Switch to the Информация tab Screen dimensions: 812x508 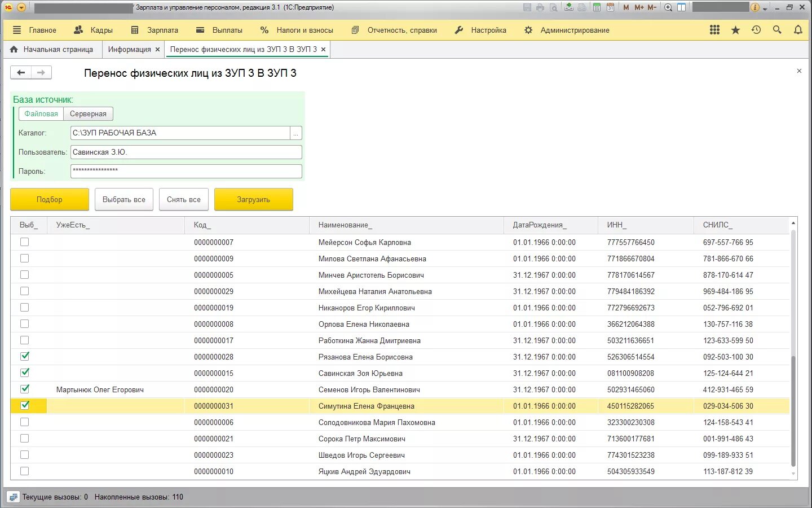pos(129,49)
